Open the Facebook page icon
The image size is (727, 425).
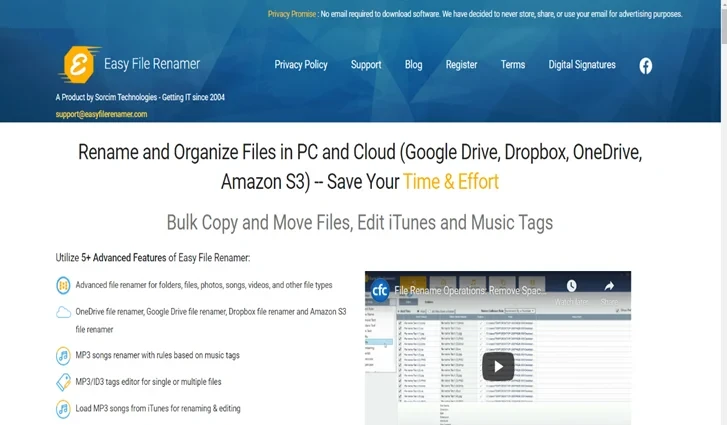click(646, 65)
